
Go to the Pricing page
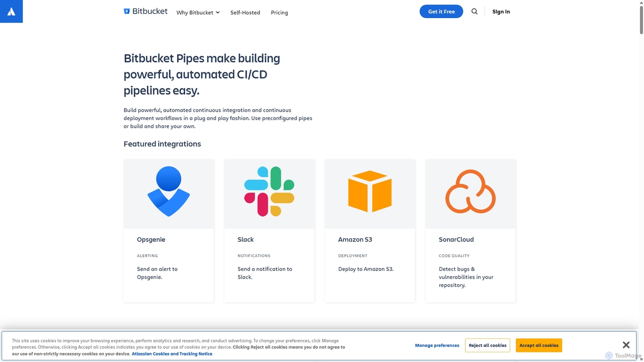(x=279, y=13)
